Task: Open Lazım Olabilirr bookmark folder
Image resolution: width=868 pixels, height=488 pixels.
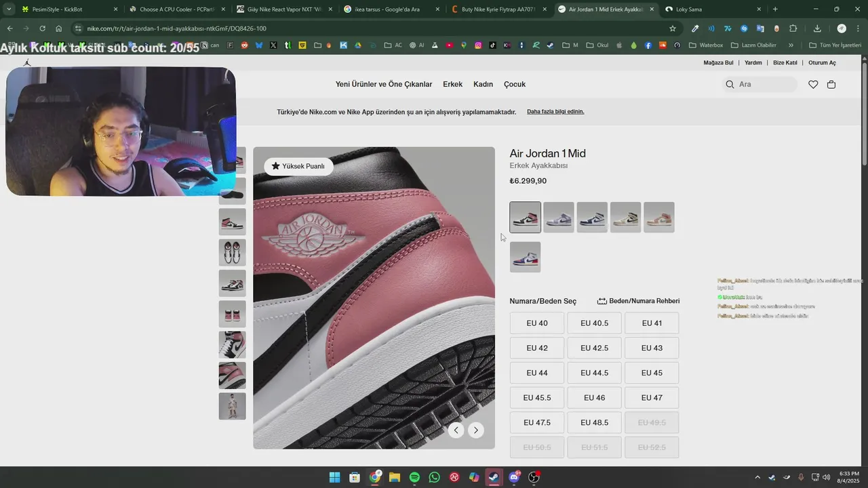Action: [753, 45]
